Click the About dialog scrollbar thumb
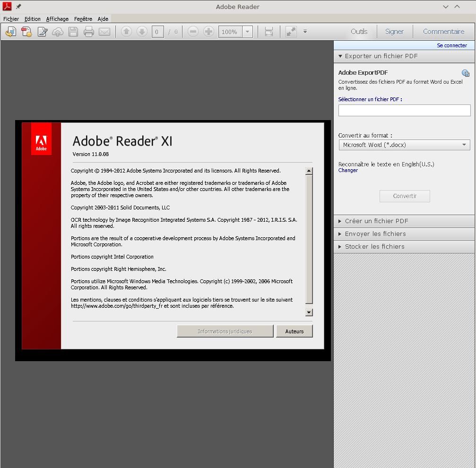Viewport: 476px width, 468px height. (309, 239)
